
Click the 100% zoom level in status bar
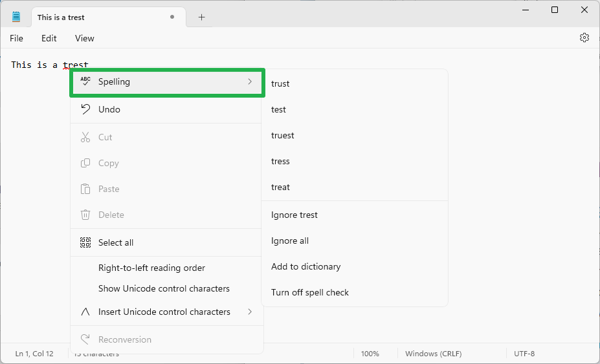tap(370, 354)
